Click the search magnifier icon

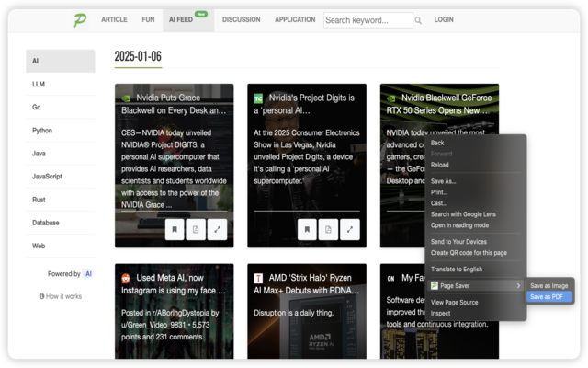(x=418, y=20)
